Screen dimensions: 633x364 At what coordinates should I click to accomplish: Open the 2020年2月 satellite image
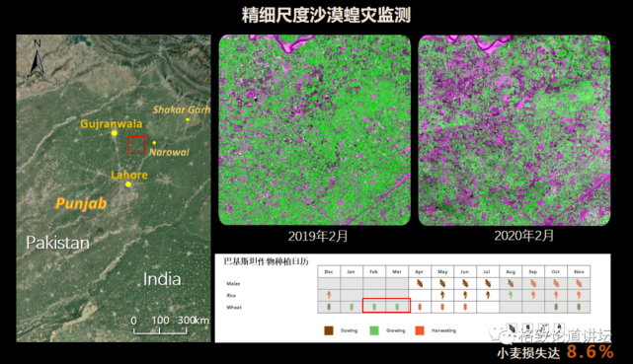pos(514,130)
